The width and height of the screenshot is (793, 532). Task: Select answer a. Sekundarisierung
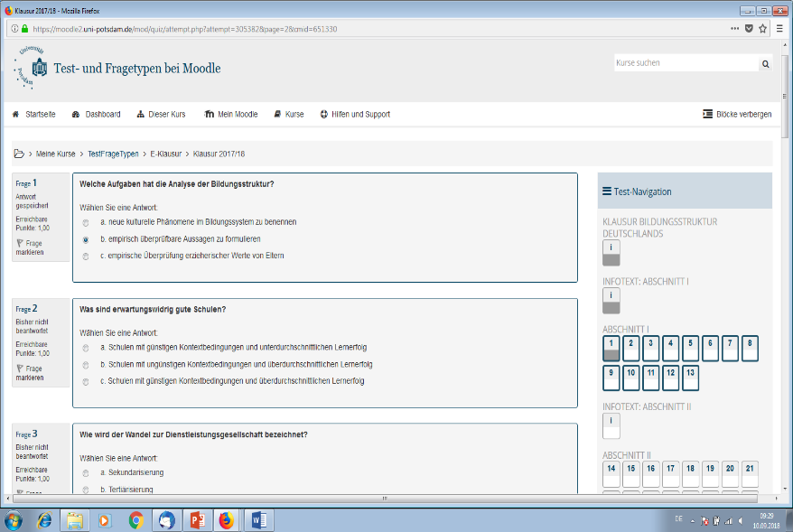pyautogui.click(x=86, y=473)
